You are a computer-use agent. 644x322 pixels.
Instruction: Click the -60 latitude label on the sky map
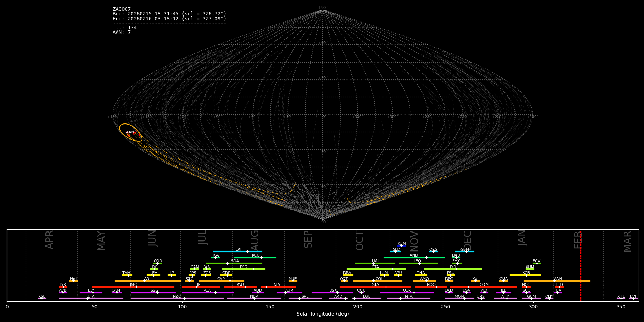click(322, 187)
